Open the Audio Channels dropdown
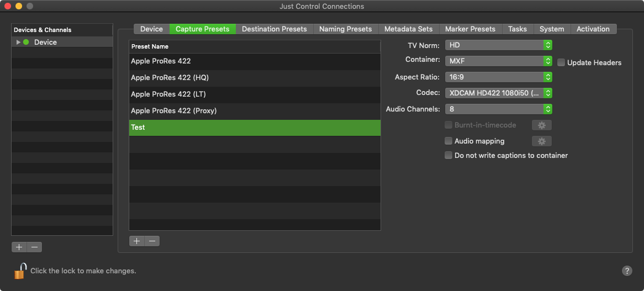 point(499,109)
